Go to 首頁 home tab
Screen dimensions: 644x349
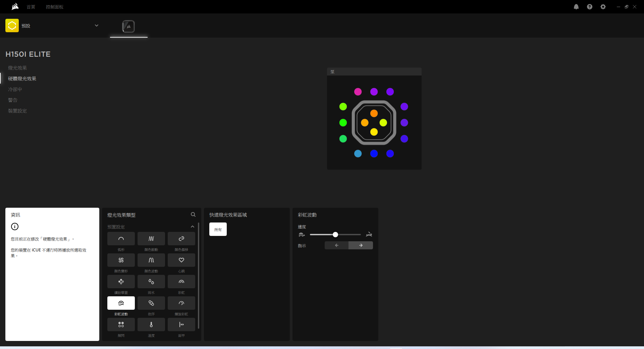[x=31, y=7]
